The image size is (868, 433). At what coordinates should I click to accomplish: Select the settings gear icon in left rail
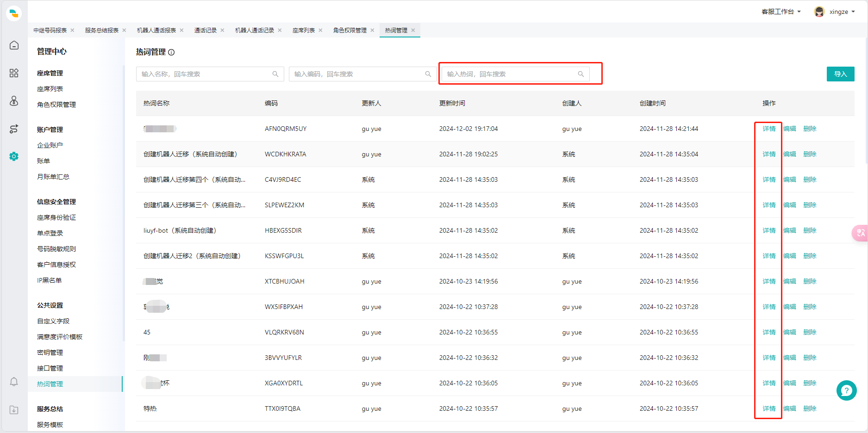click(x=14, y=156)
